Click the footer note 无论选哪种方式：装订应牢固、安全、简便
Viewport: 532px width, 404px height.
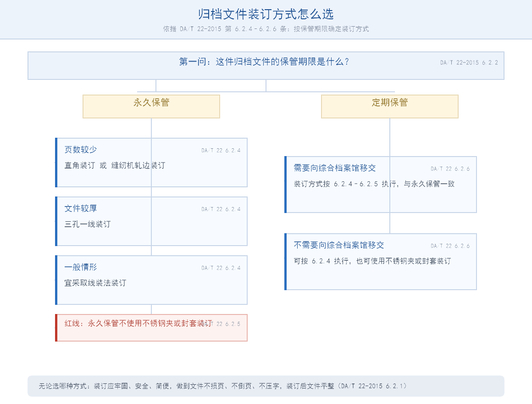tap(223, 386)
